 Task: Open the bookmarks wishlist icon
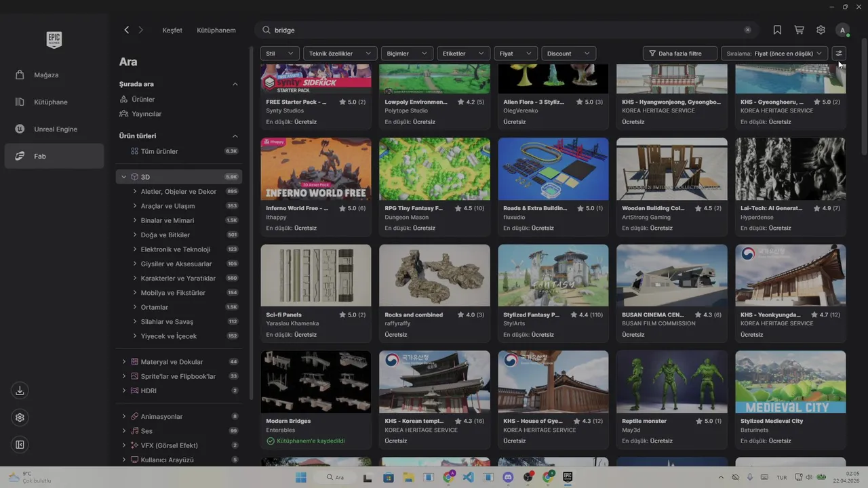pos(777,30)
